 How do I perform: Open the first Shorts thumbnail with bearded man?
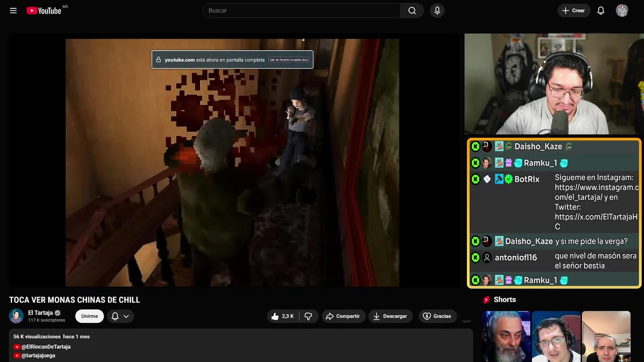pyautogui.click(x=506, y=336)
